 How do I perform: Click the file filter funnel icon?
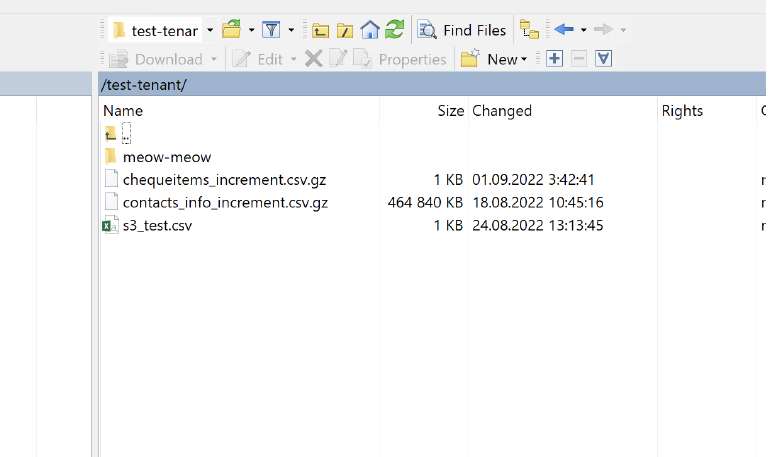[x=271, y=30]
